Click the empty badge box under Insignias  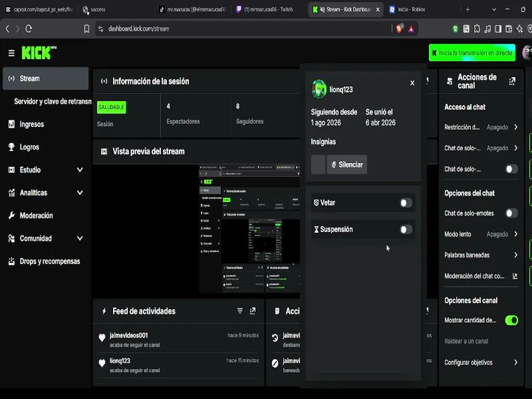[318, 165]
